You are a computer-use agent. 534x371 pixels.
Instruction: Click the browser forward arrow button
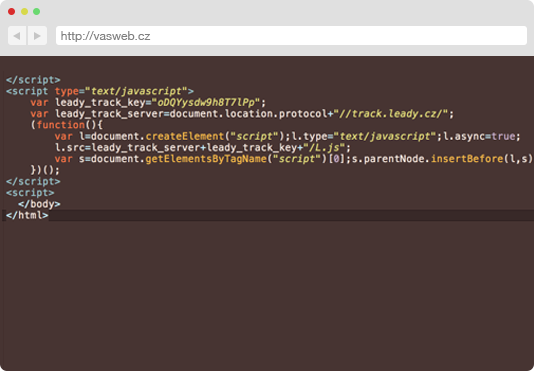37,35
